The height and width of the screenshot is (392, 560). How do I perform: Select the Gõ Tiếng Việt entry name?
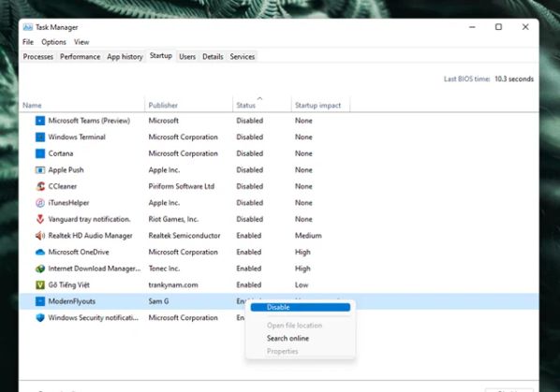[68, 284]
